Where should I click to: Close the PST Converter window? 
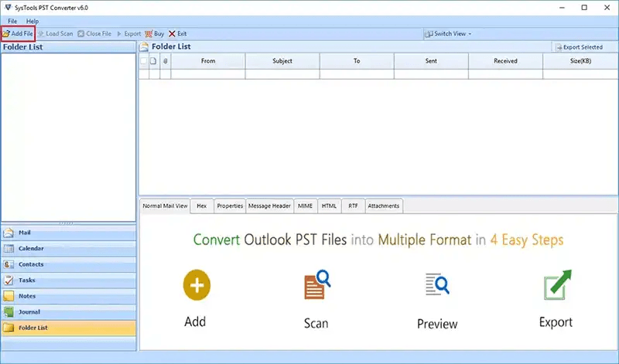tap(607, 8)
